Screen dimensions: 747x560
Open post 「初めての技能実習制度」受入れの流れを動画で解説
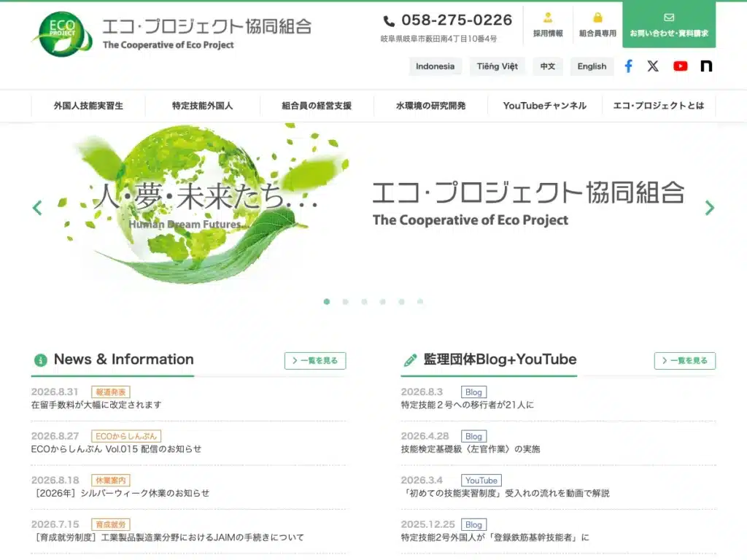click(x=506, y=494)
